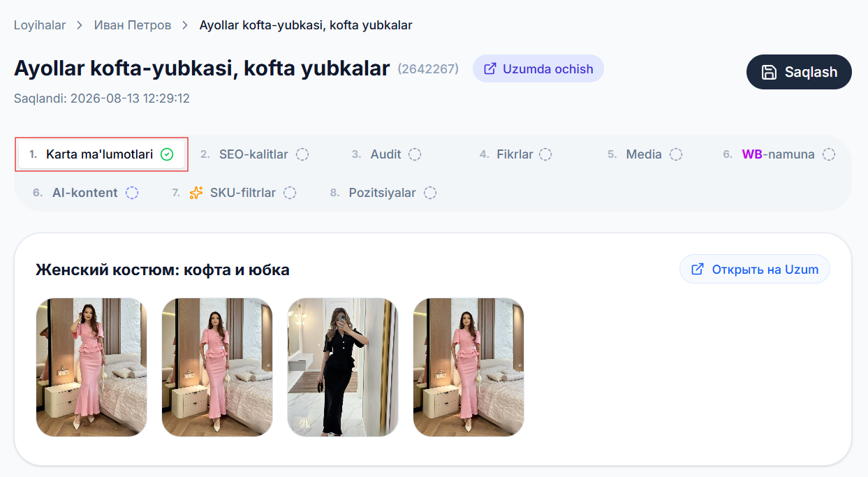The width and height of the screenshot is (868, 477).
Task: Go to the Fikrlar tab
Action: (x=515, y=154)
